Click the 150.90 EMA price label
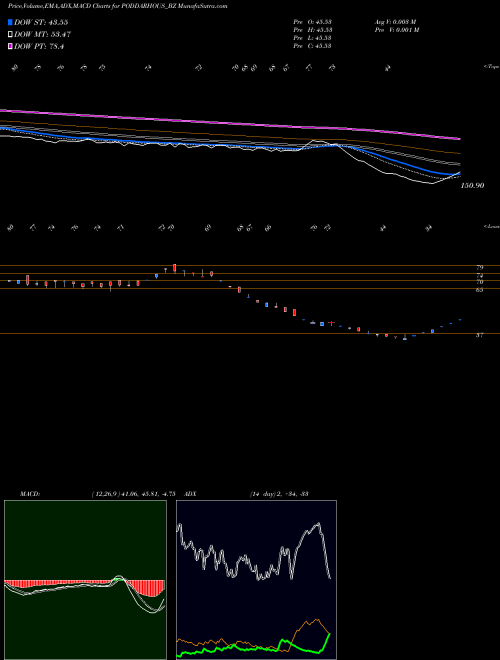This screenshot has height=660, width=500. click(x=472, y=186)
